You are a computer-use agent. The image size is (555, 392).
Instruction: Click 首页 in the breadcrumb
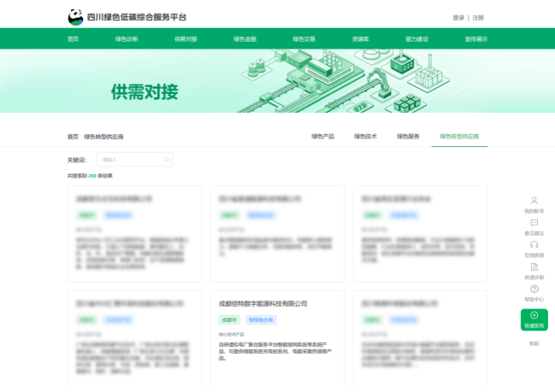(x=73, y=137)
